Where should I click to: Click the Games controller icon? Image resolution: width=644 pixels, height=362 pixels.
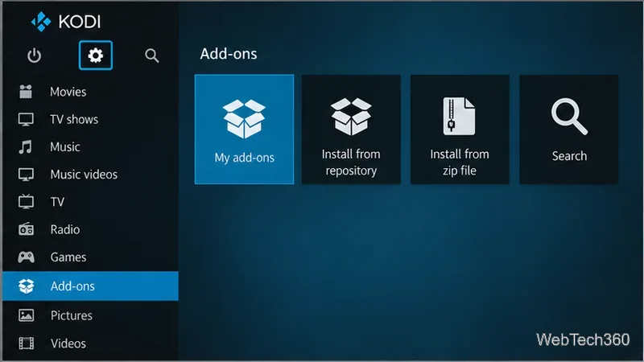(26, 257)
